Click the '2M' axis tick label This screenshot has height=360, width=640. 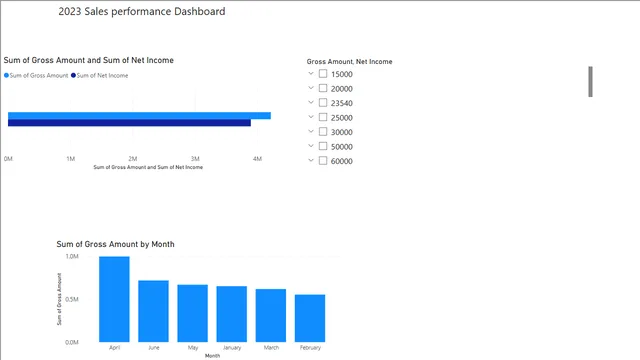[133, 159]
